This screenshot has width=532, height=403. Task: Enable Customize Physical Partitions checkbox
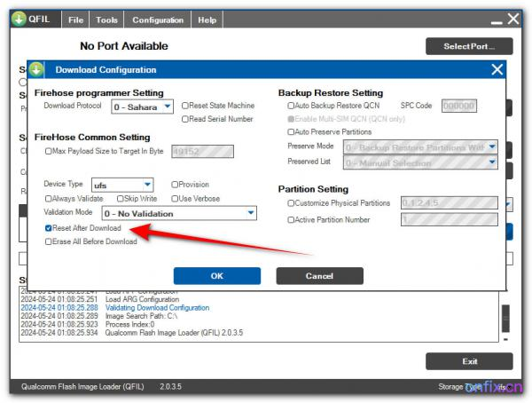(x=291, y=203)
